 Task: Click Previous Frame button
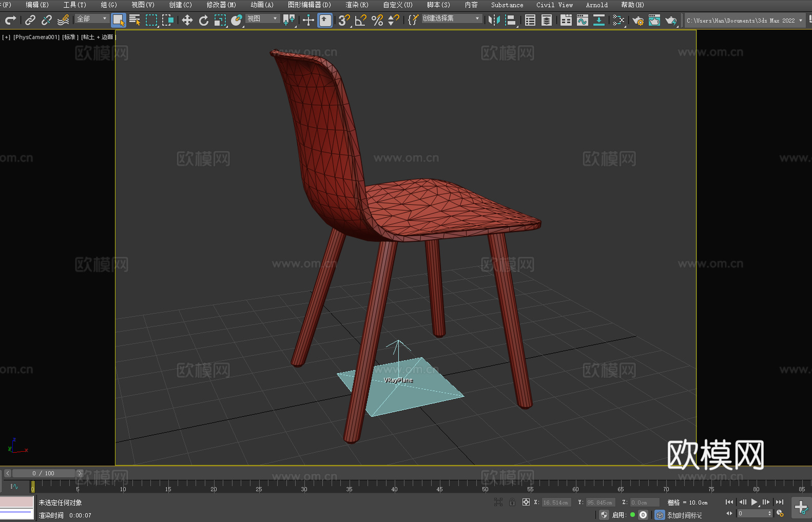(742, 502)
